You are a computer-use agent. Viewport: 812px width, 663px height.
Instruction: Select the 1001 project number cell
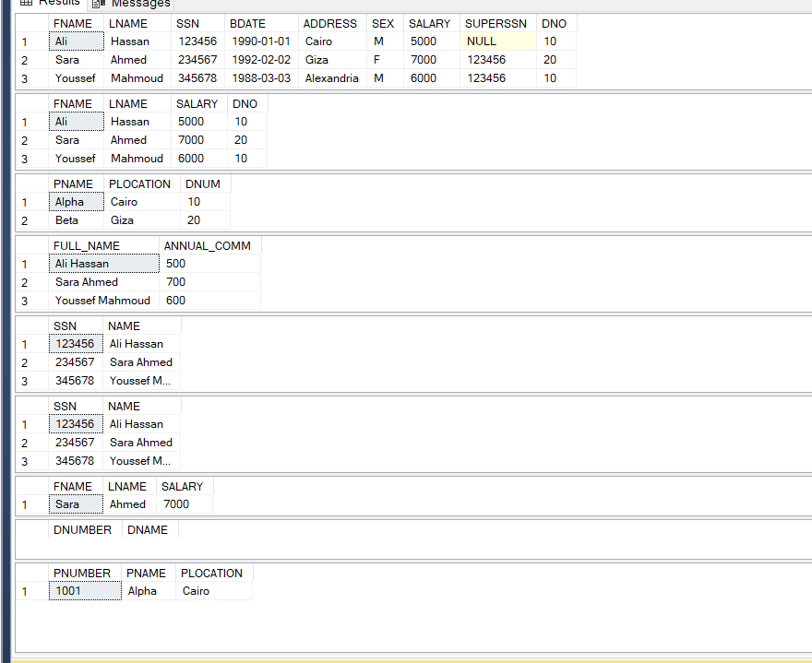[68, 591]
